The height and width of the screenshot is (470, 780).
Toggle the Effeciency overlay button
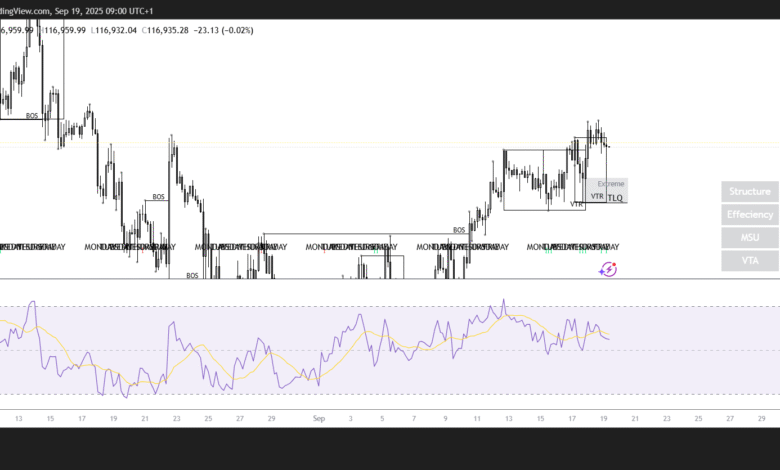point(749,214)
